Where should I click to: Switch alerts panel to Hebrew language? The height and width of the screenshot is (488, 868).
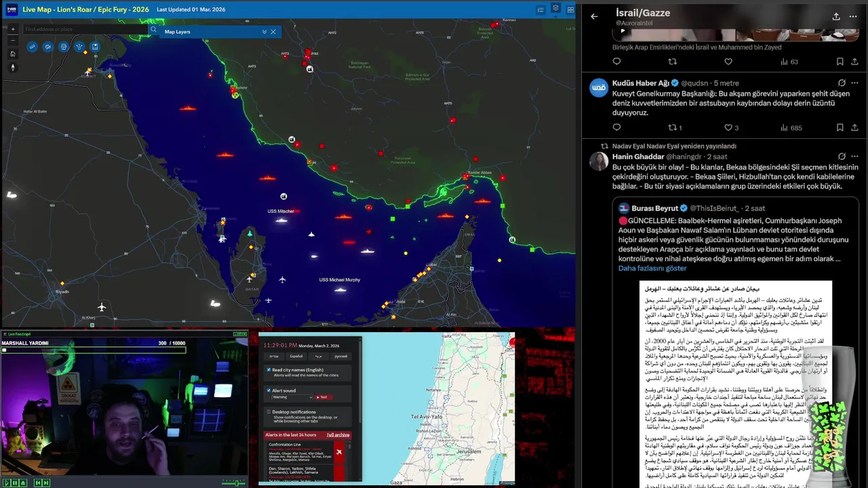point(274,357)
